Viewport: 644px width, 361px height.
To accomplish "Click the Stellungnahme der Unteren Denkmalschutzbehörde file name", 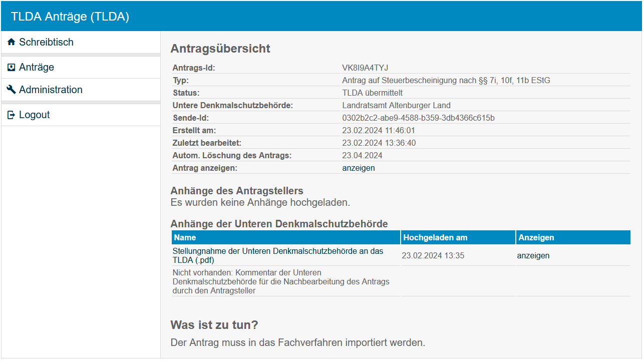I will tap(278, 255).
